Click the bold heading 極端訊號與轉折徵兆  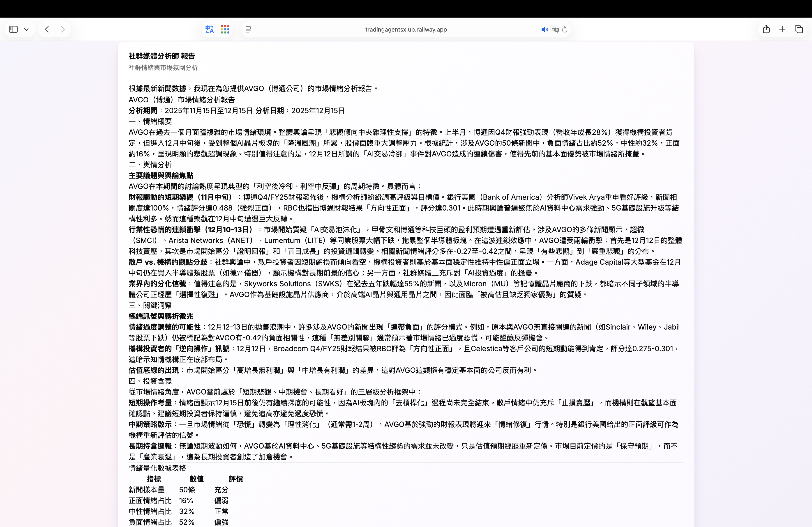(161, 316)
